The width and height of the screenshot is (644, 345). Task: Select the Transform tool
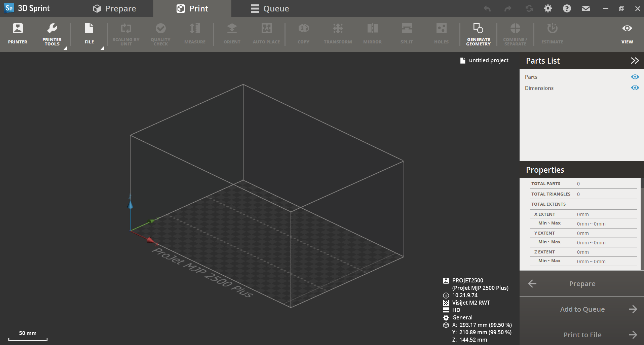coord(338,33)
